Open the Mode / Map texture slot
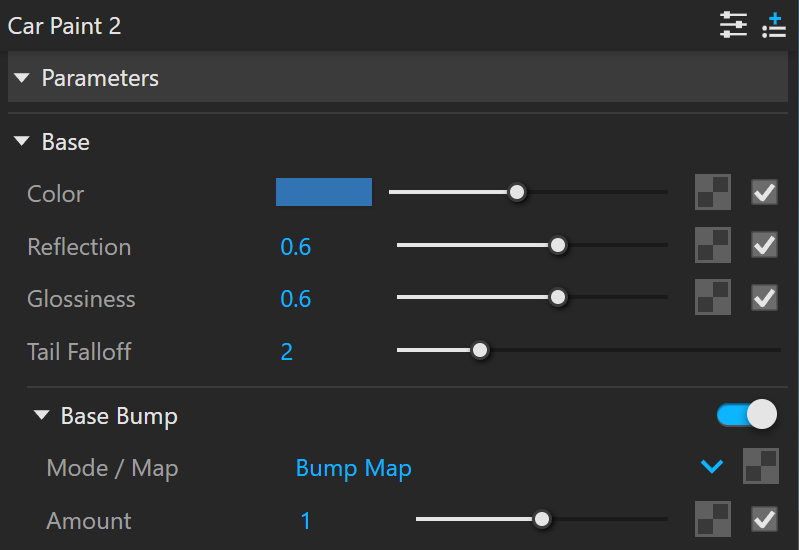799x550 pixels. 760,466
